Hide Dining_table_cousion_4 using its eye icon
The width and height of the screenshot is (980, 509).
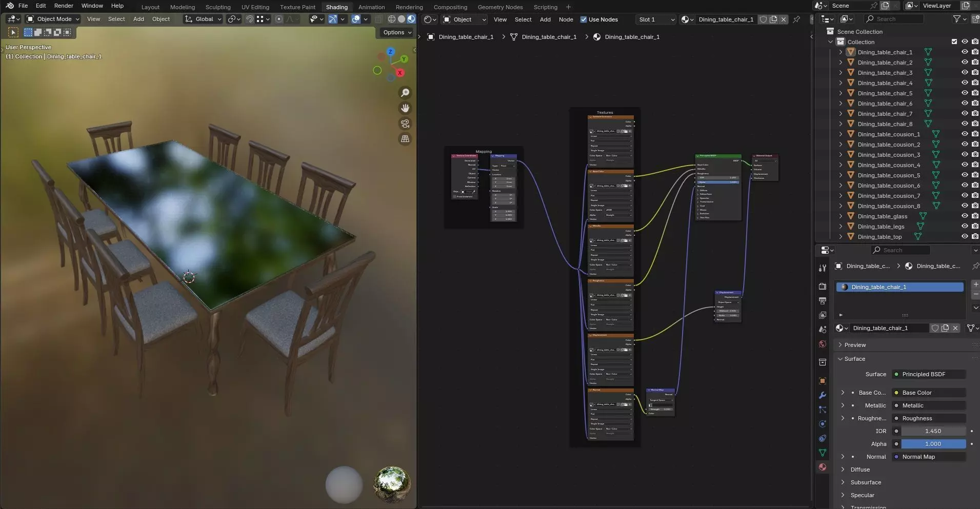pyautogui.click(x=965, y=165)
